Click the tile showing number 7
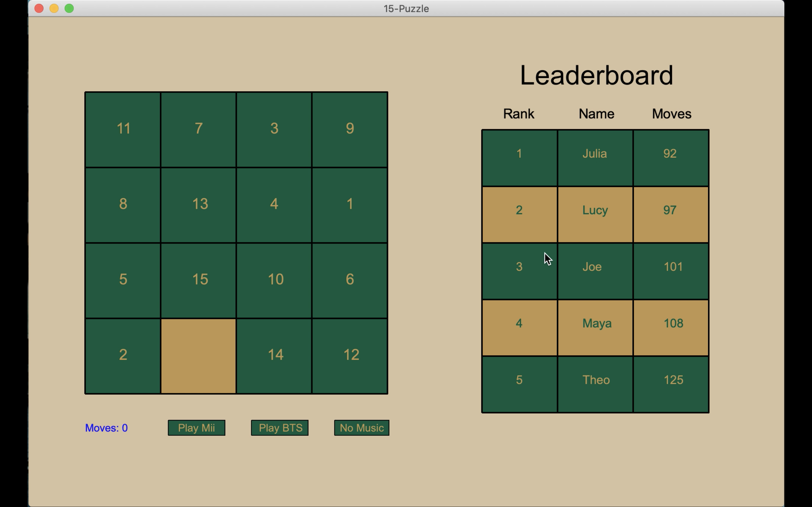The image size is (812, 507). tap(198, 130)
